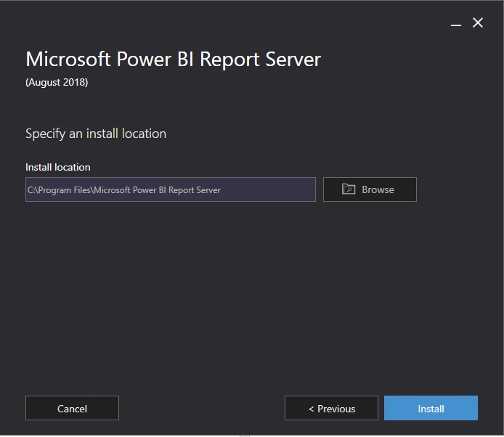Minimize the Power BI installer window
This screenshot has width=504, height=437.
pos(456,24)
